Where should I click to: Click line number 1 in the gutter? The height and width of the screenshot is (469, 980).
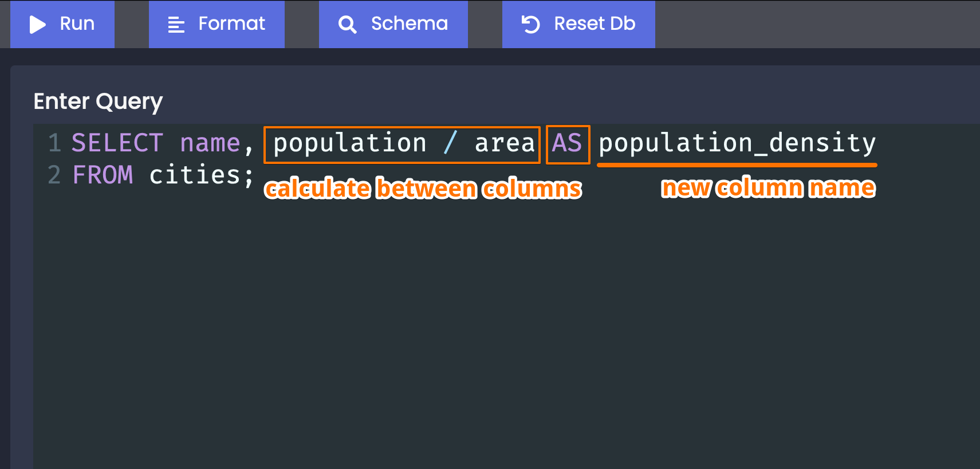pos(55,143)
